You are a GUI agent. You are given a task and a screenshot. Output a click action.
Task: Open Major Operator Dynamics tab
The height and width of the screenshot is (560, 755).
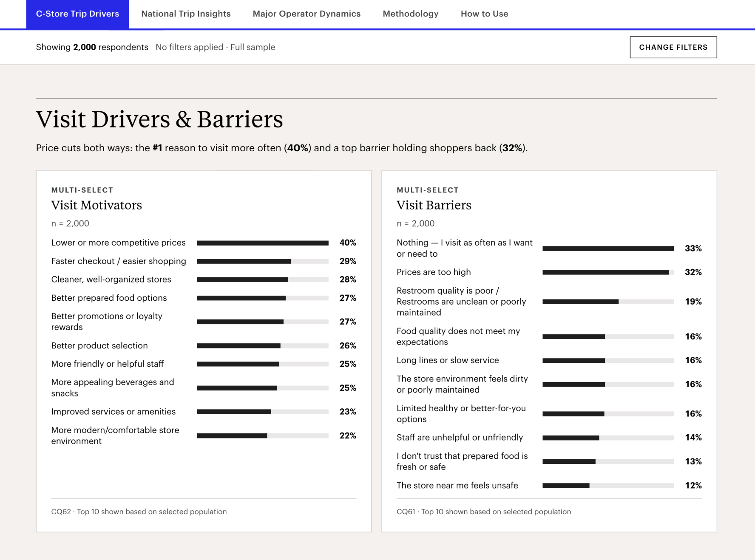tap(307, 14)
